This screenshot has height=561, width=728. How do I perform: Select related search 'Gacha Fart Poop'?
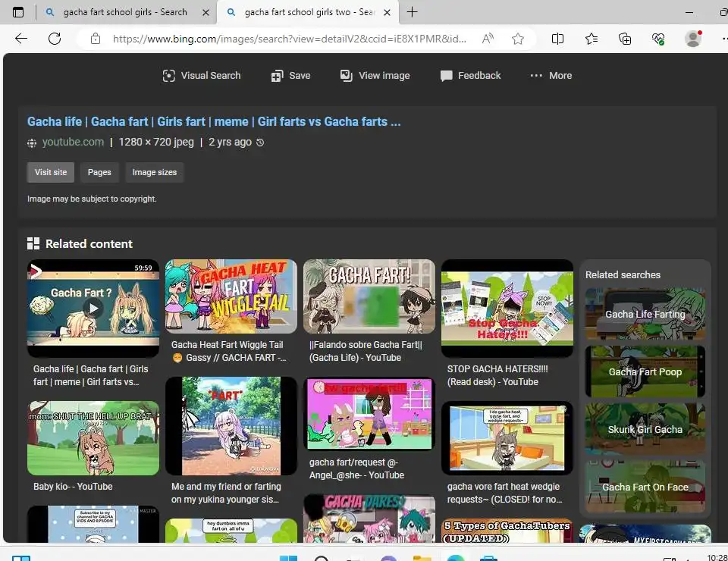click(x=645, y=371)
